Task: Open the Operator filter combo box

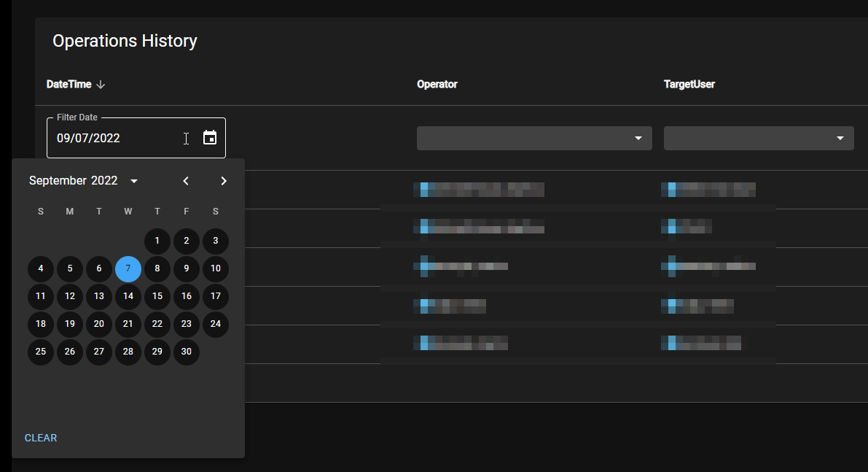Action: coord(534,138)
